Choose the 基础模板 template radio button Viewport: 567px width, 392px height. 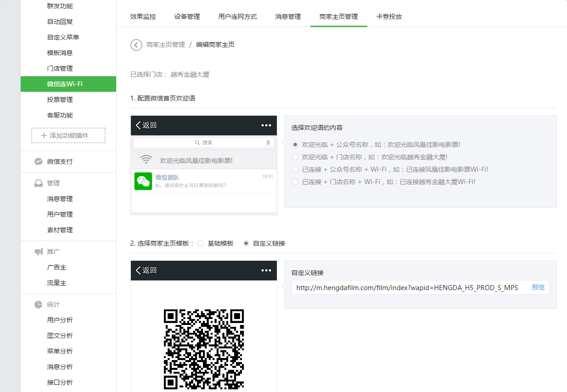[x=201, y=243]
